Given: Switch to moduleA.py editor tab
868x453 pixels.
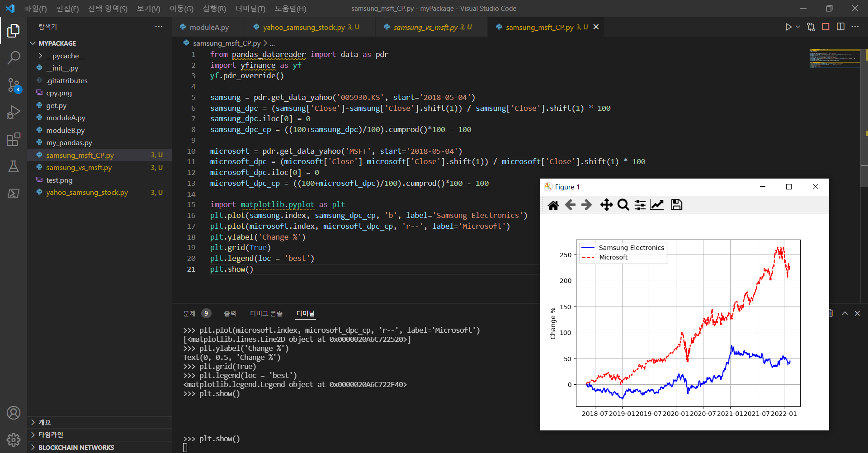Looking at the screenshot, I should pos(208,27).
